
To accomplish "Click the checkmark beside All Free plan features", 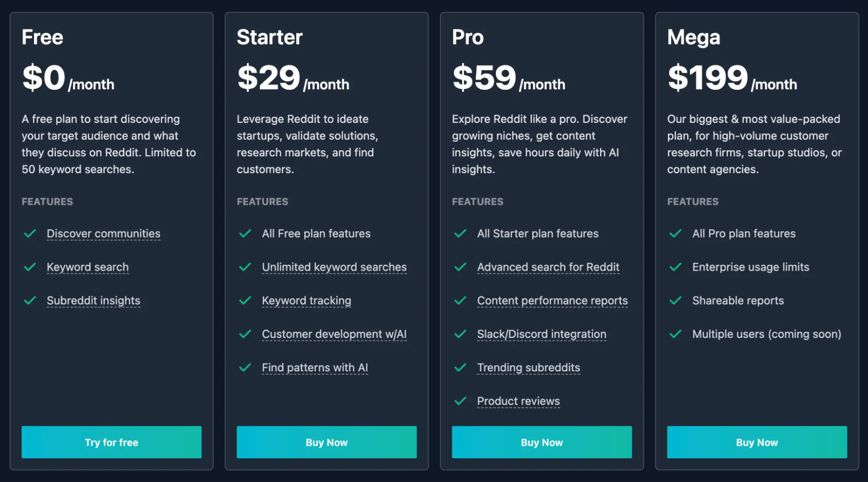I will (245, 233).
